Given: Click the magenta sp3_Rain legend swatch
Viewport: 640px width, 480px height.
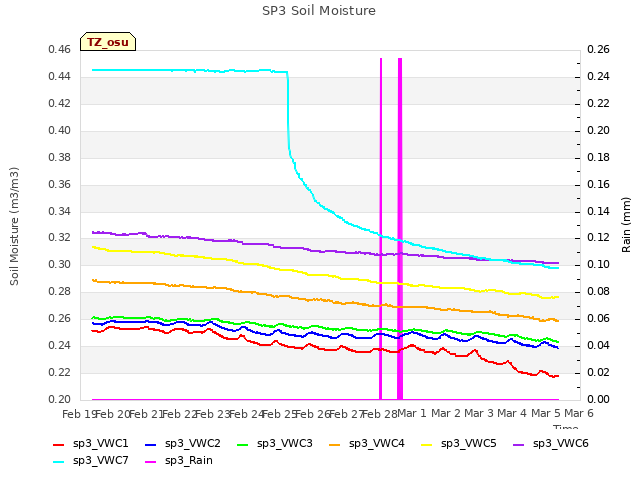Looking at the screenshot, I should (151, 462).
